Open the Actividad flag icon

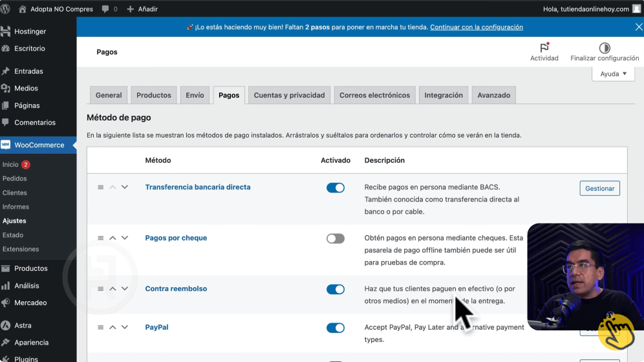tap(544, 48)
